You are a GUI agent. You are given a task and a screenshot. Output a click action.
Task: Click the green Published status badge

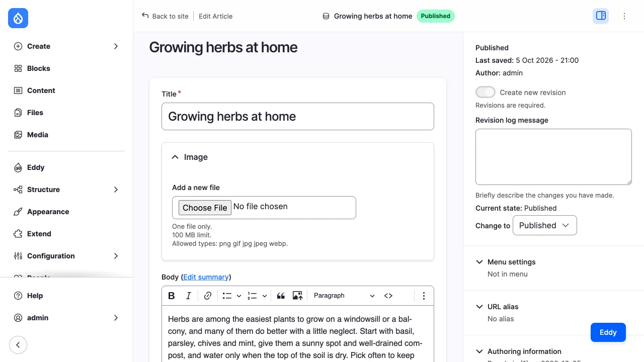(x=436, y=16)
